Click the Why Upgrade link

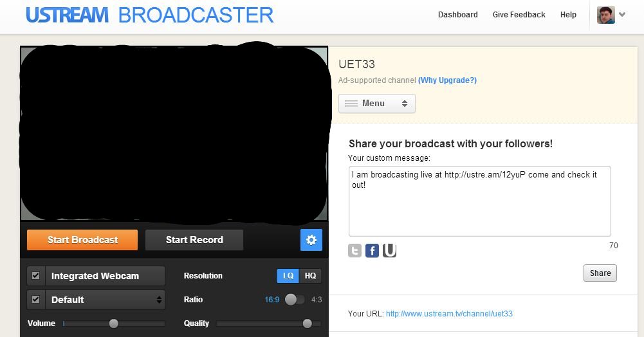[x=447, y=80]
